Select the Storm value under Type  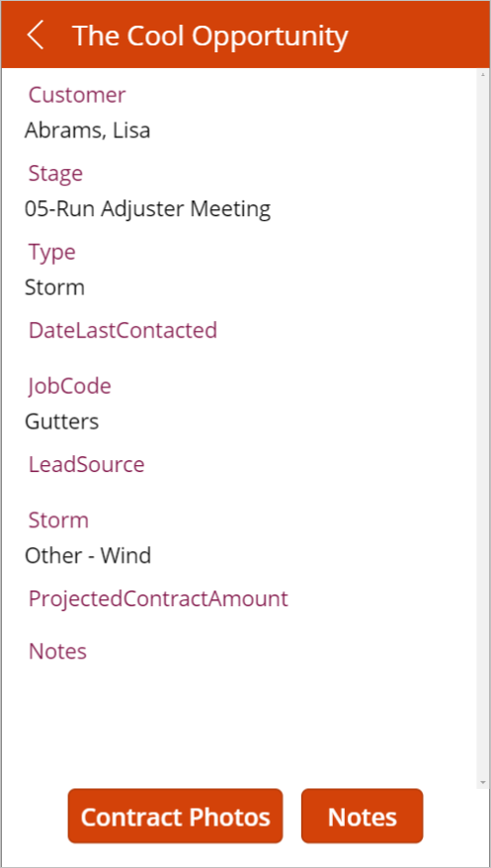pyautogui.click(x=54, y=287)
